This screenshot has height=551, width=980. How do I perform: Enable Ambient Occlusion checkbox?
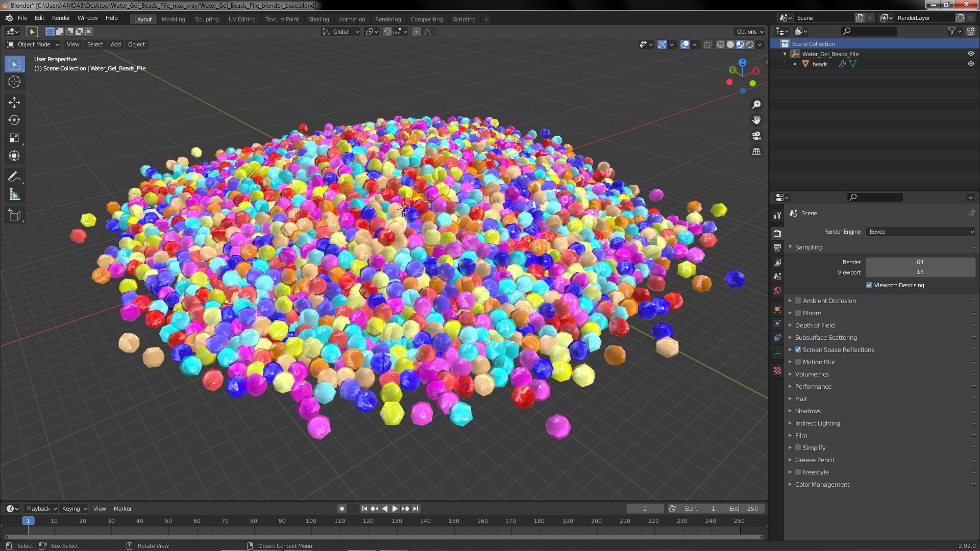(798, 300)
